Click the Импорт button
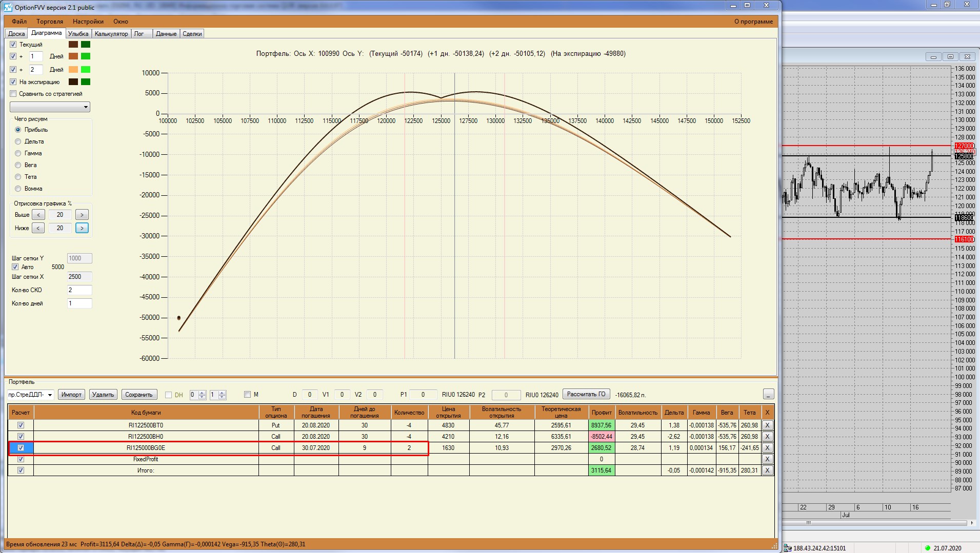This screenshot has height=553, width=980. pyautogui.click(x=71, y=395)
